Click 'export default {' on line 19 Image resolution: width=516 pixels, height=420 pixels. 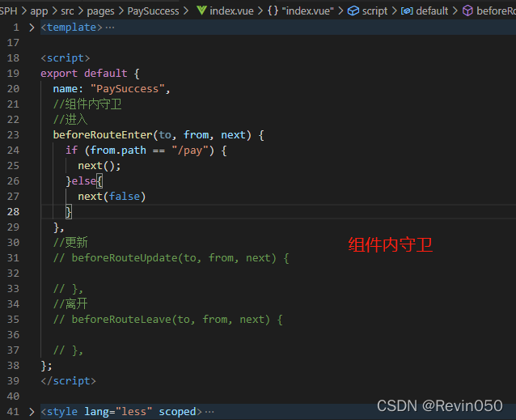(x=90, y=74)
